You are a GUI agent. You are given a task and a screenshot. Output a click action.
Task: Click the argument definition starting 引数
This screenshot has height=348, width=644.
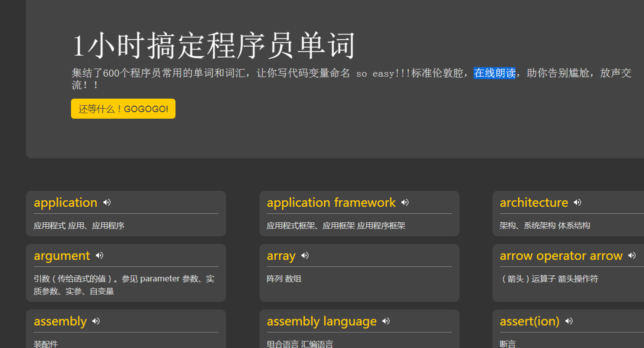(x=124, y=285)
